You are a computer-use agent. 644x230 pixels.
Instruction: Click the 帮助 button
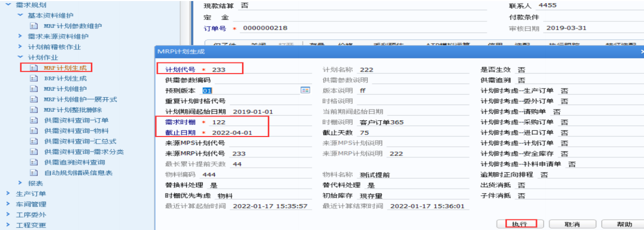[x=625, y=224]
